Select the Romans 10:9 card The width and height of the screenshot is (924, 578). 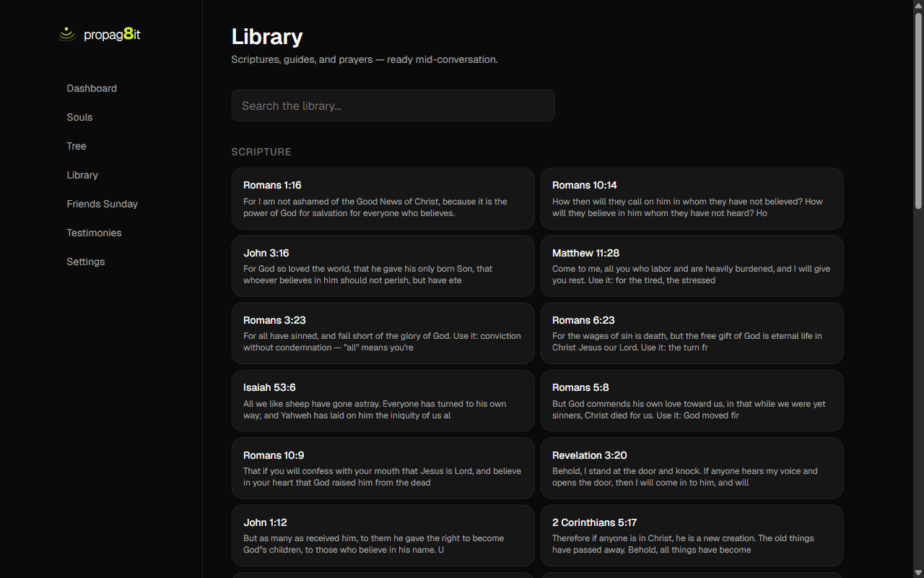tap(383, 468)
